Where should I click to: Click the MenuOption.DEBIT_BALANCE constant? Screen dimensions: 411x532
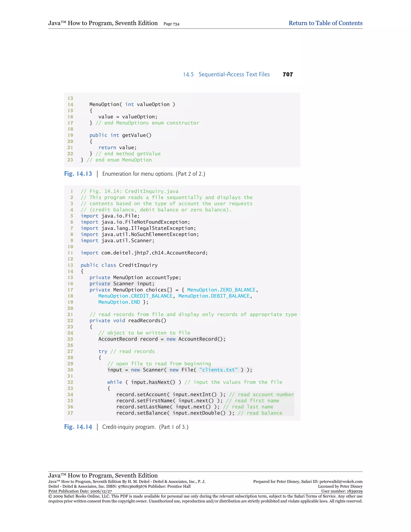pos(214,296)
